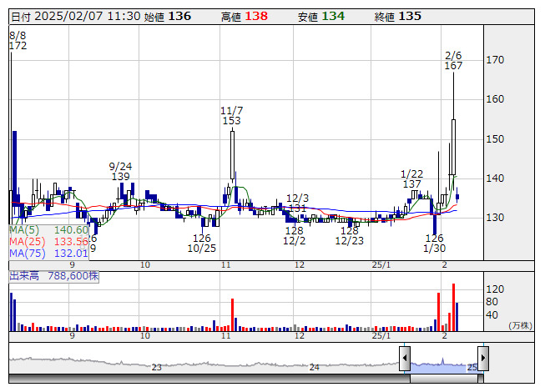Click the 23 year marker in navigator
Image resolution: width=545 pixels, height=392 pixels.
tap(156, 367)
